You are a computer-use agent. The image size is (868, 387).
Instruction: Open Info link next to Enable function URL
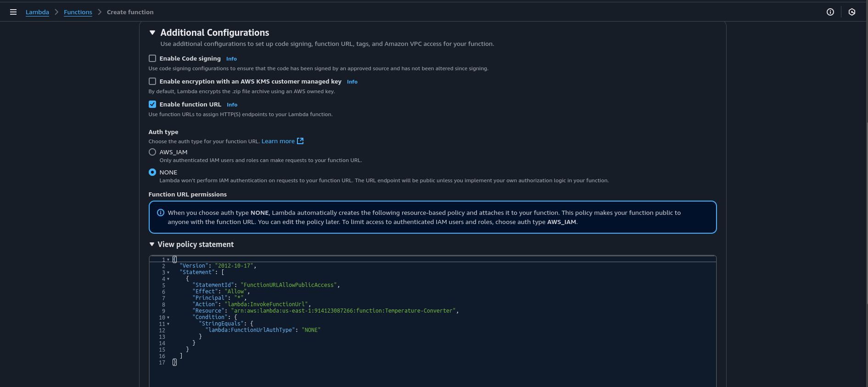click(232, 105)
